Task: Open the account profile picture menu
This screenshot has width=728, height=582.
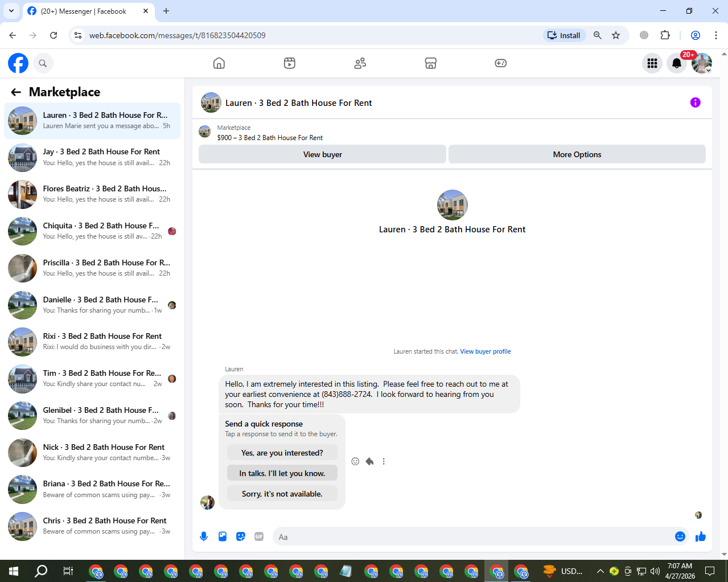Action: click(702, 63)
